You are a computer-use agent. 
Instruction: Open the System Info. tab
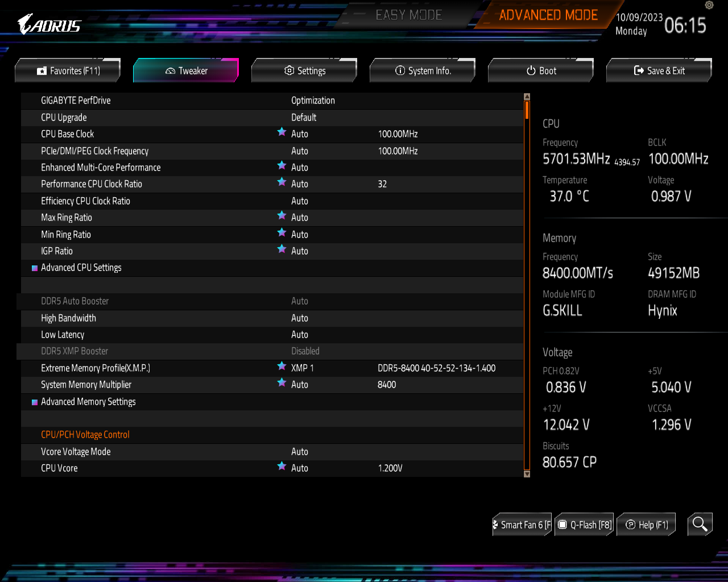[x=423, y=70]
